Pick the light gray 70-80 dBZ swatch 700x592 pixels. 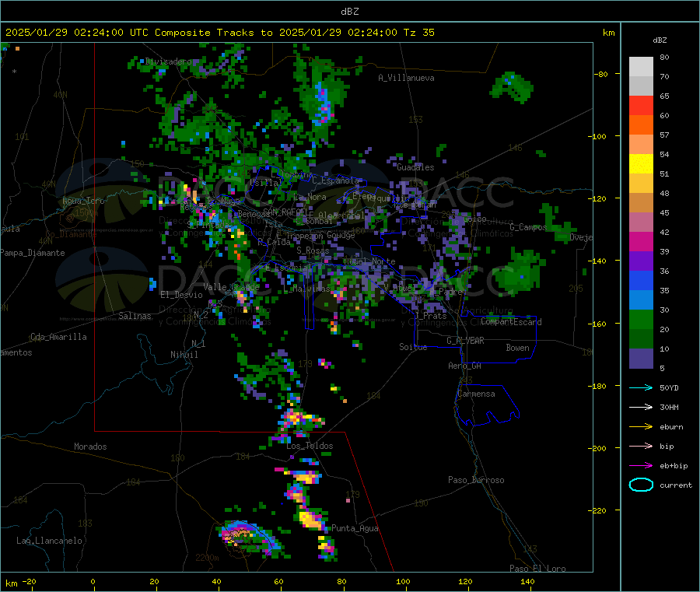pyautogui.click(x=641, y=67)
